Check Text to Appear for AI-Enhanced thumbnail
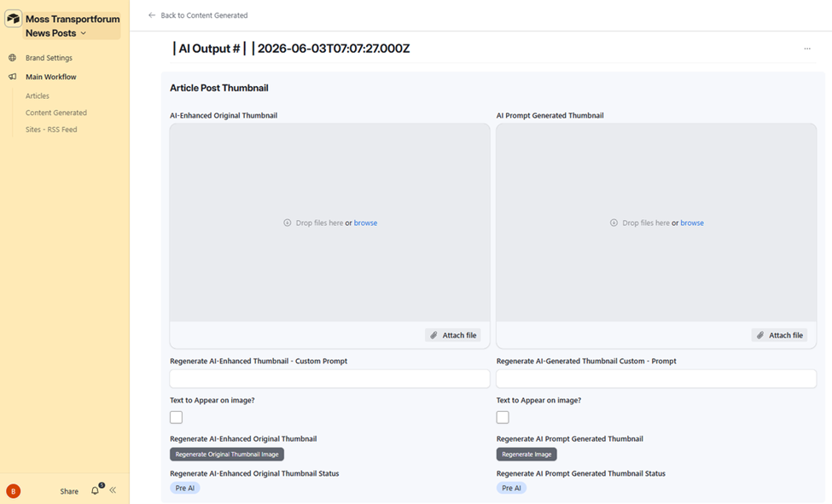Image resolution: width=832 pixels, height=504 pixels. tap(176, 418)
